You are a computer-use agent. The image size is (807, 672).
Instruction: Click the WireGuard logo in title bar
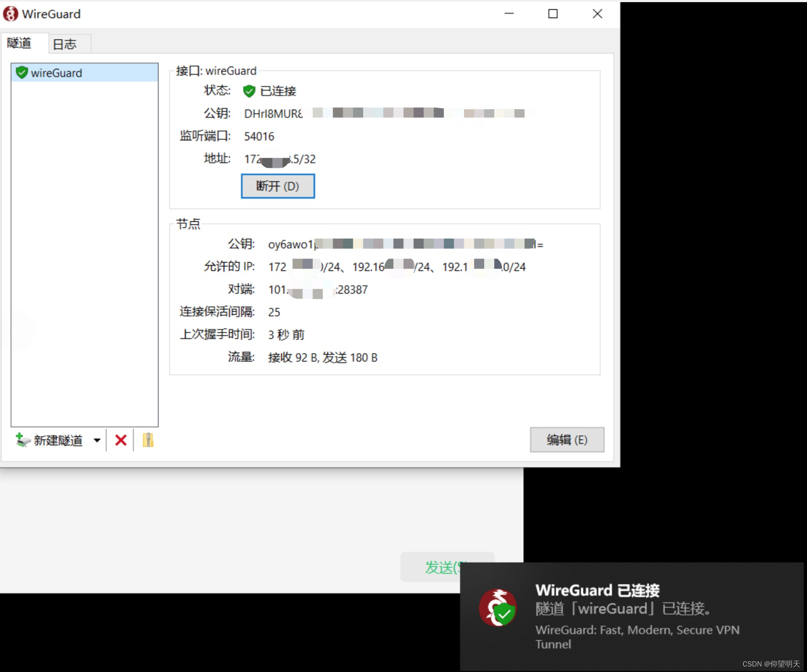click(x=10, y=14)
